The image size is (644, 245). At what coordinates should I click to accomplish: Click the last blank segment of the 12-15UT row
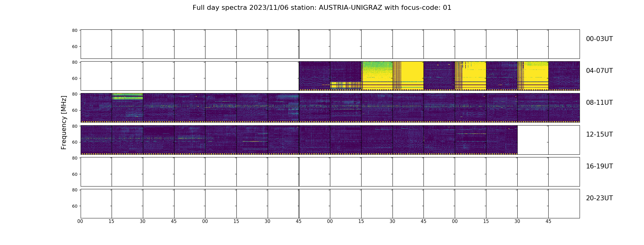point(564,140)
